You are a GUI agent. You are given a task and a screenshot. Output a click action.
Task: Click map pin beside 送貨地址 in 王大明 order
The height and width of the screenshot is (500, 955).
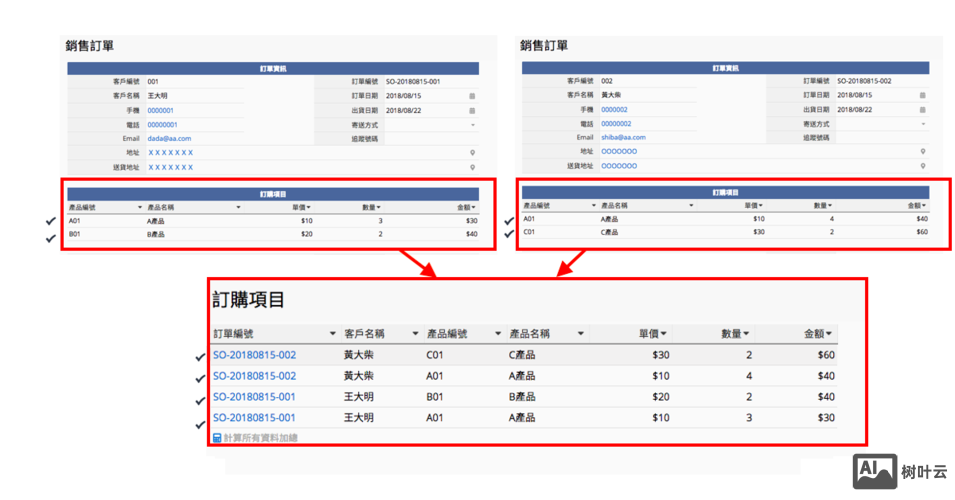(473, 167)
